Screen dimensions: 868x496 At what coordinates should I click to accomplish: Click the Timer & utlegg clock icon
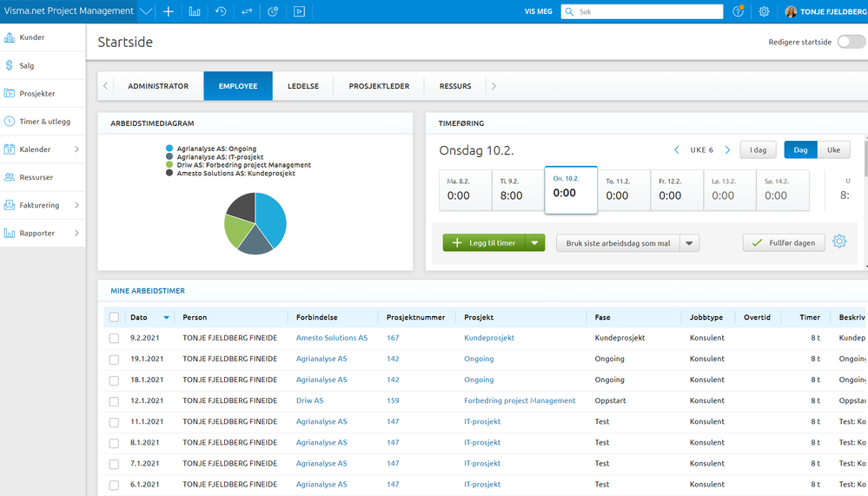pos(10,122)
